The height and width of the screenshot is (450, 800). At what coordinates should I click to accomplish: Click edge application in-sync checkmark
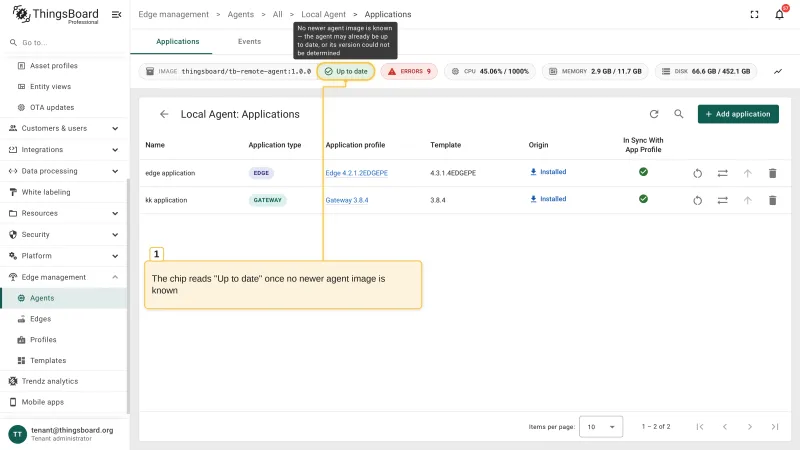click(x=643, y=172)
